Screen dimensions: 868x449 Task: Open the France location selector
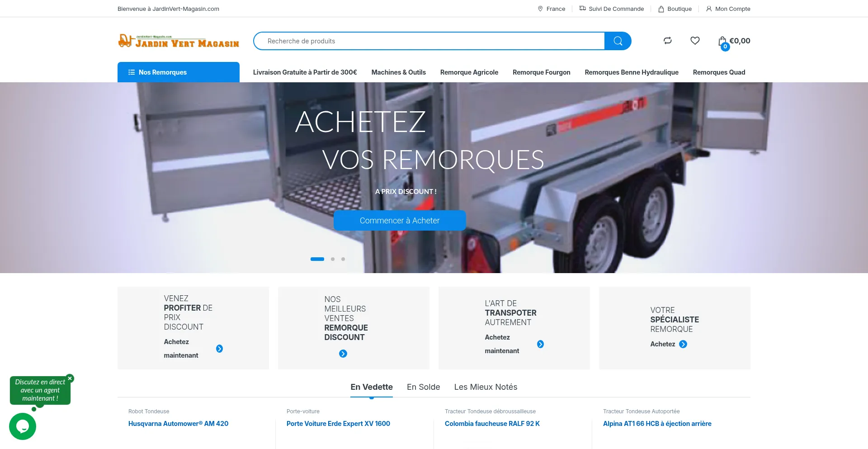552,9
